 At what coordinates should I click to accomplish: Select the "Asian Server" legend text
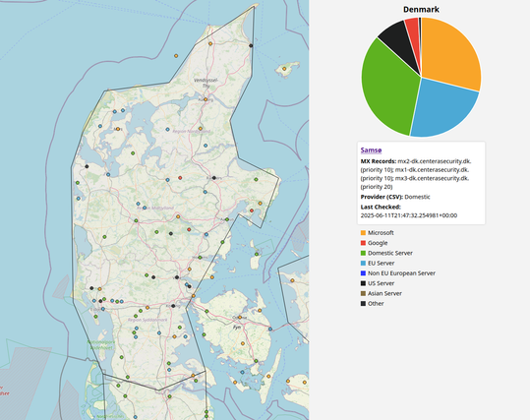384,293
